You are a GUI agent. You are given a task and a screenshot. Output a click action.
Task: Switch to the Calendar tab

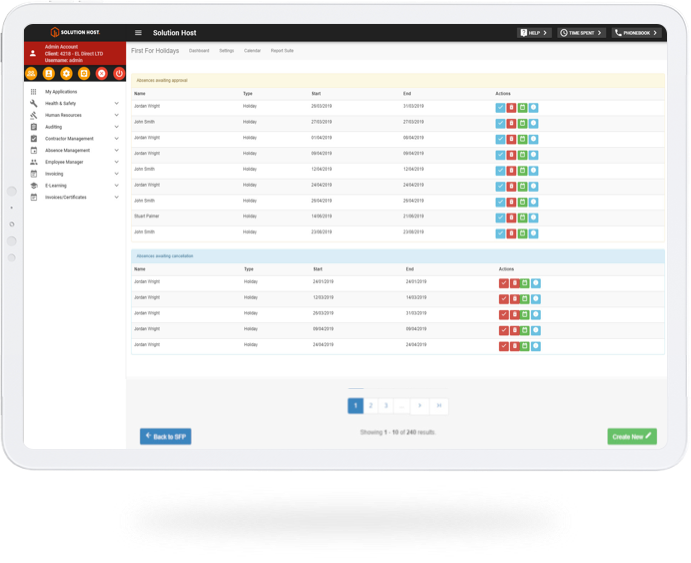pyautogui.click(x=252, y=50)
